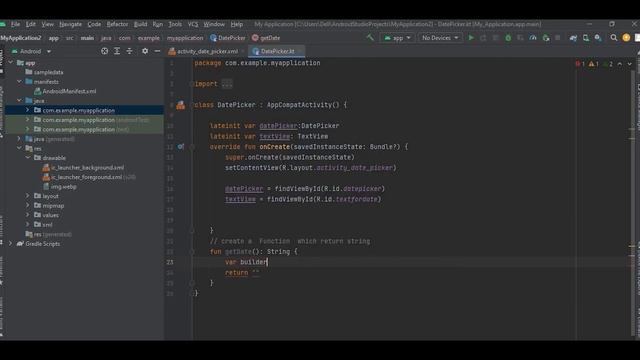Click the myapplication breadcrumb
Viewport: 640px width, 360px height.
tap(185, 38)
